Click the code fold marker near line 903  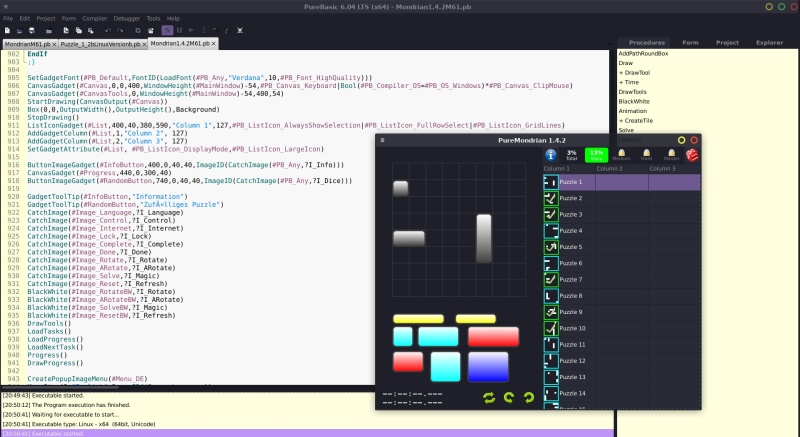(x=24, y=62)
